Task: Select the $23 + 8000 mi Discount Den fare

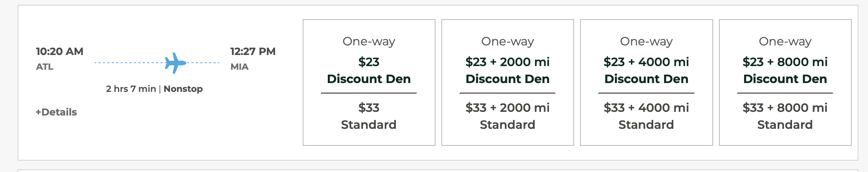Action: tap(785, 70)
